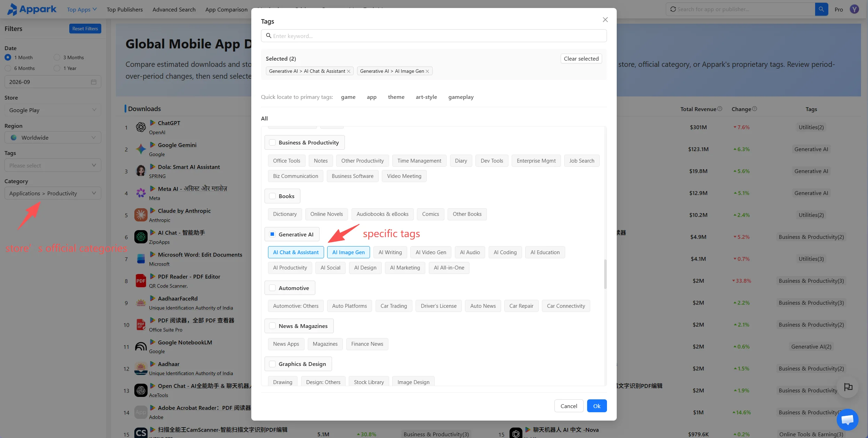Screen dimensions: 868x438
Task: Select the AI Video Gen tag
Action: [x=431, y=252]
